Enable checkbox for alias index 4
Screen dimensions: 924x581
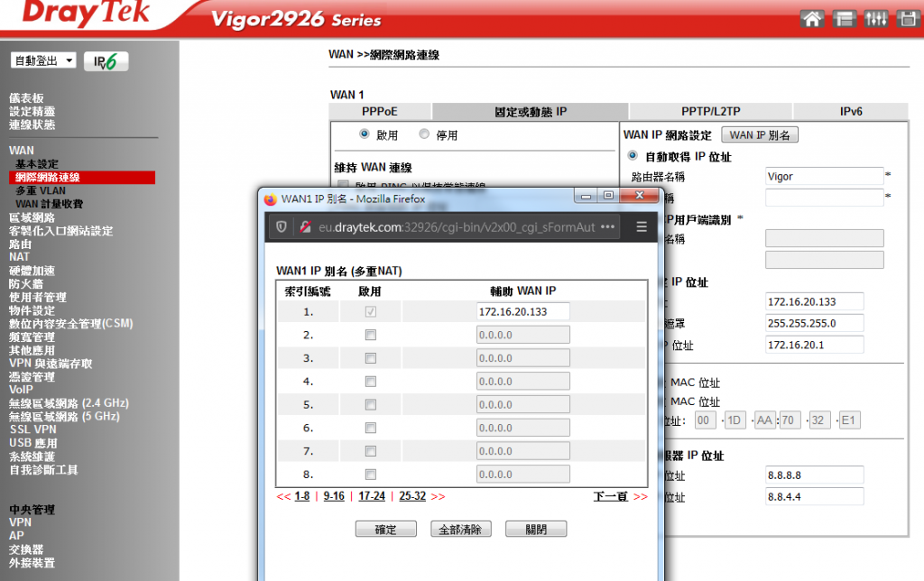(371, 382)
